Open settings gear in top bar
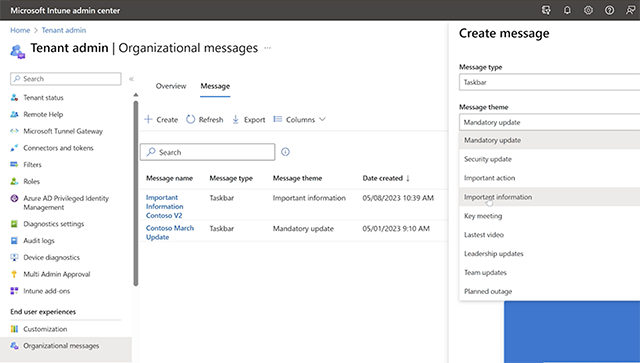The image size is (640, 363). pos(588,10)
